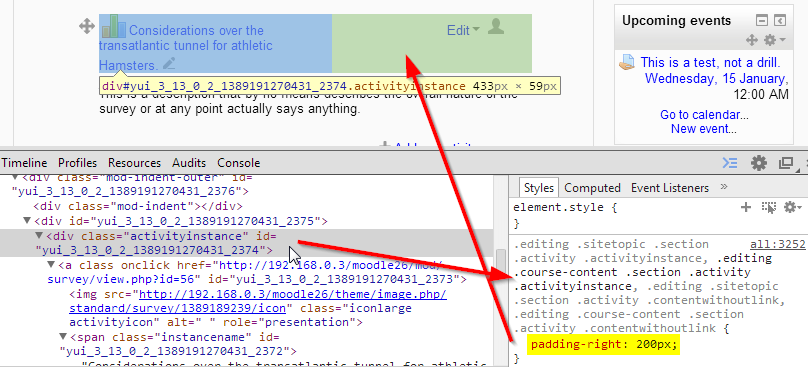Open the 'This is a test, not a drill.' event
This screenshot has width=808, height=367.
point(710,63)
